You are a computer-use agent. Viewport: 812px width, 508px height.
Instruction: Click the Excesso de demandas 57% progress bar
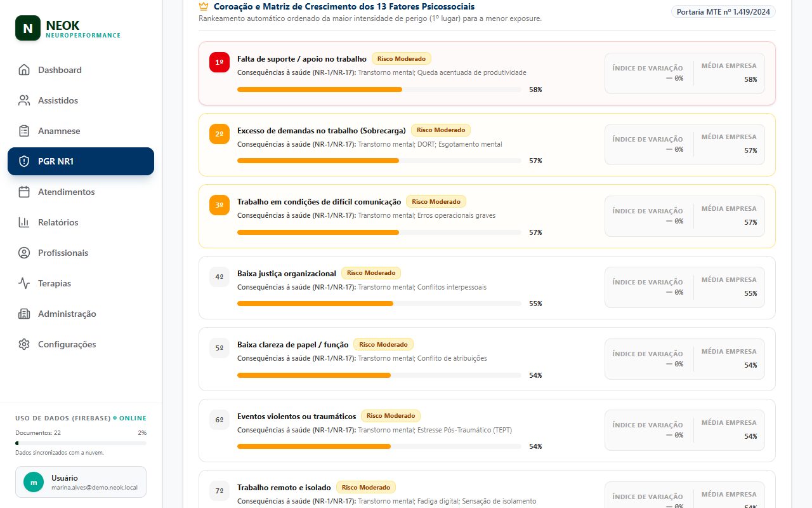coord(379,161)
